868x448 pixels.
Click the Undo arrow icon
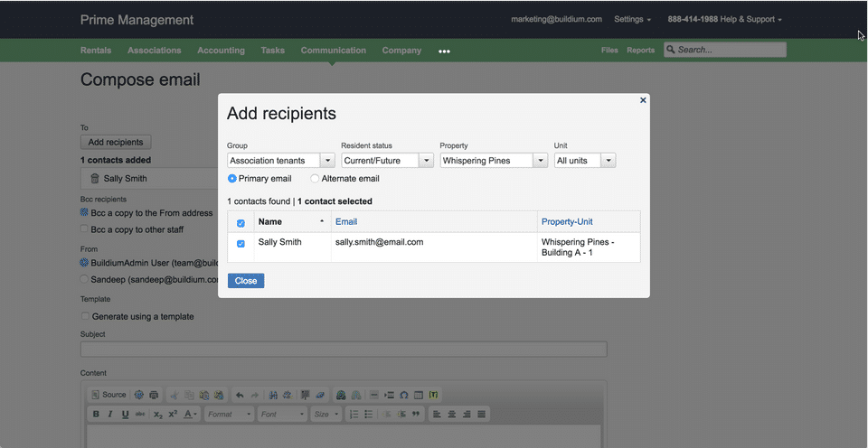(x=240, y=395)
